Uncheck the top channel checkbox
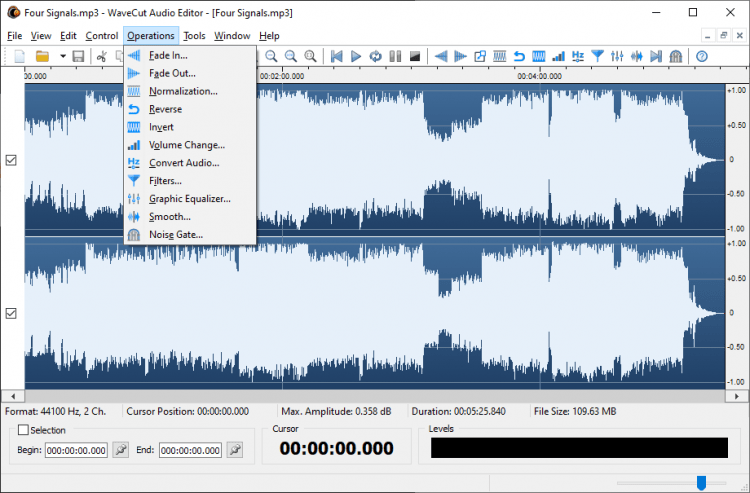Image resolution: width=750 pixels, height=493 pixels. [11, 160]
